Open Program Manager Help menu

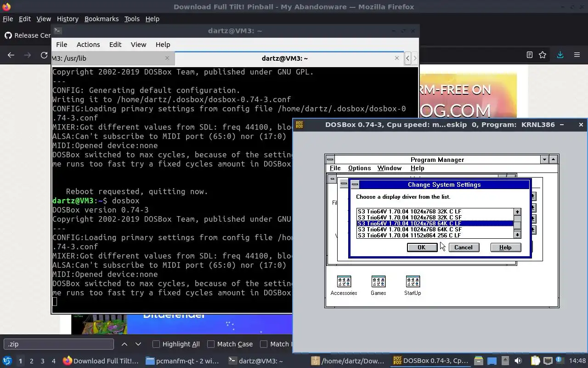coord(417,168)
